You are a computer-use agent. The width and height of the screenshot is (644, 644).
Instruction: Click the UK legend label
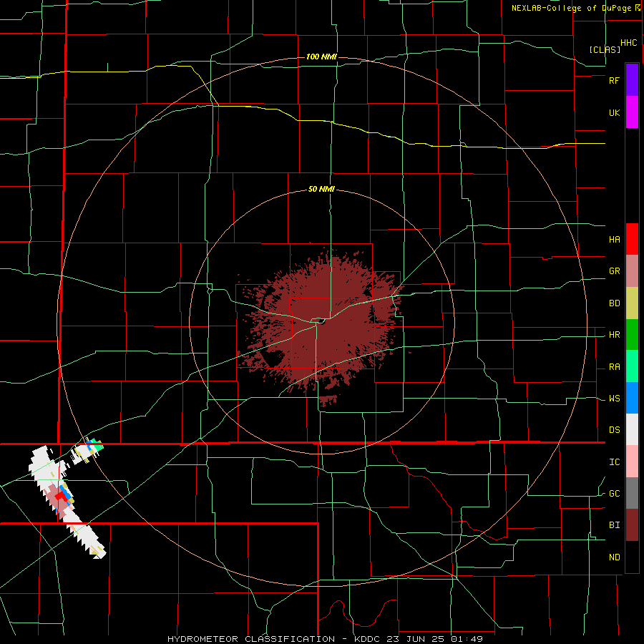point(615,112)
